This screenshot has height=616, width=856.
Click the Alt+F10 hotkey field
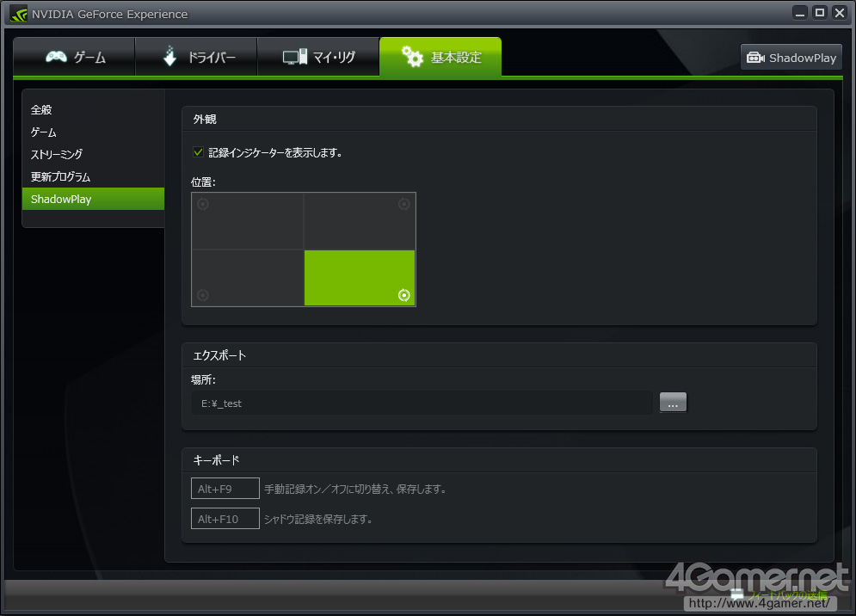coord(225,518)
